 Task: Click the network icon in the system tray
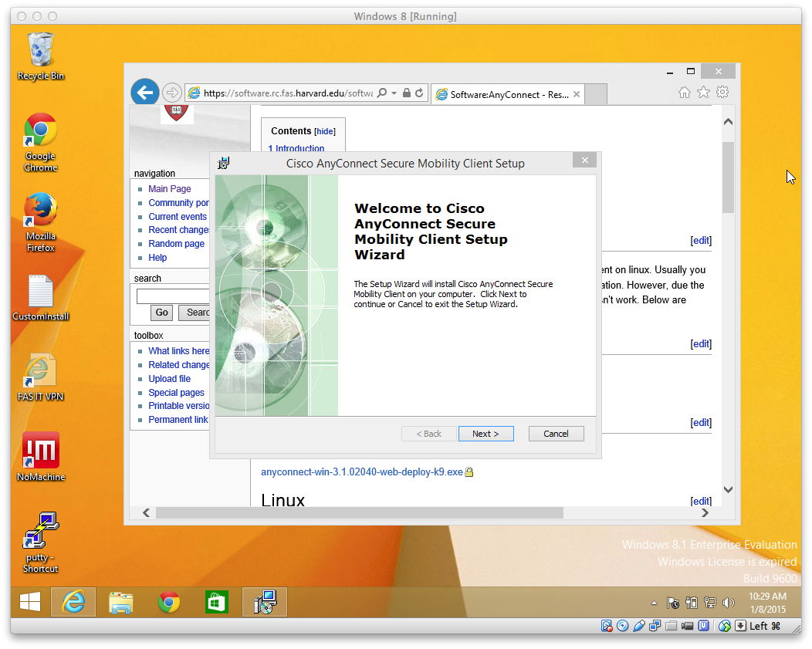click(709, 603)
